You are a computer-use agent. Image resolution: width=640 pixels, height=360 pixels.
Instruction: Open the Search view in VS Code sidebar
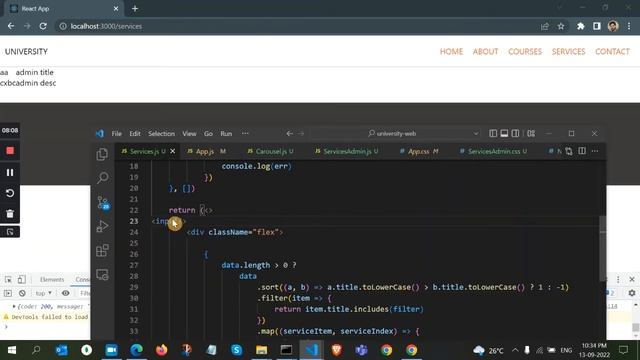tap(102, 178)
